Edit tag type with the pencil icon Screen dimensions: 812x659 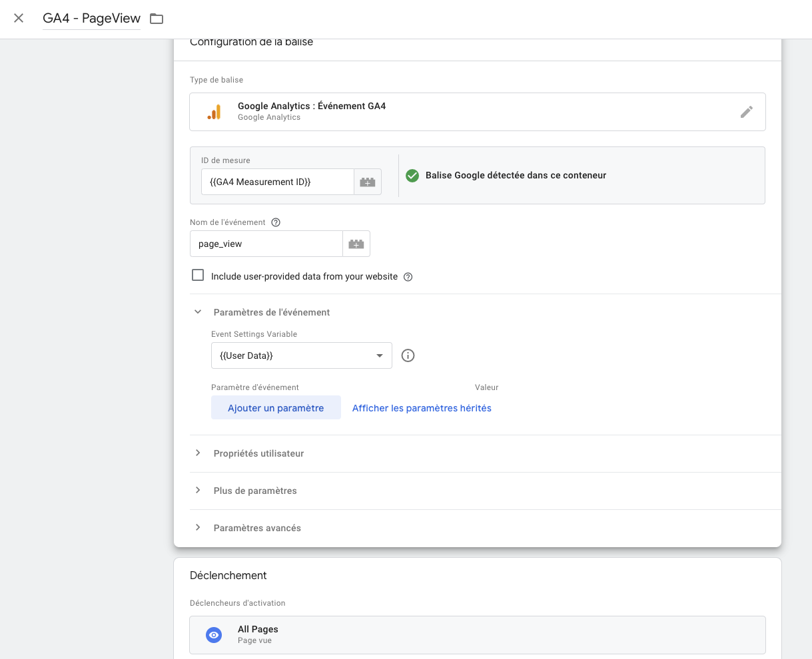coord(747,112)
